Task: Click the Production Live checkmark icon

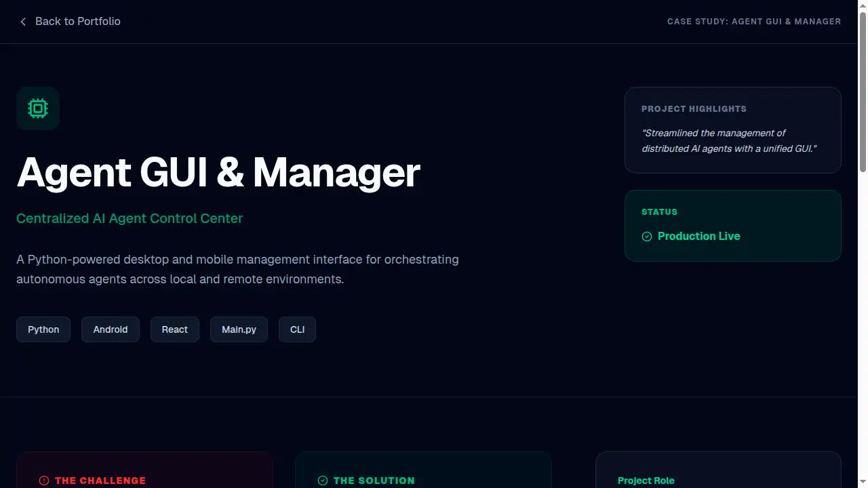Action: tap(647, 237)
